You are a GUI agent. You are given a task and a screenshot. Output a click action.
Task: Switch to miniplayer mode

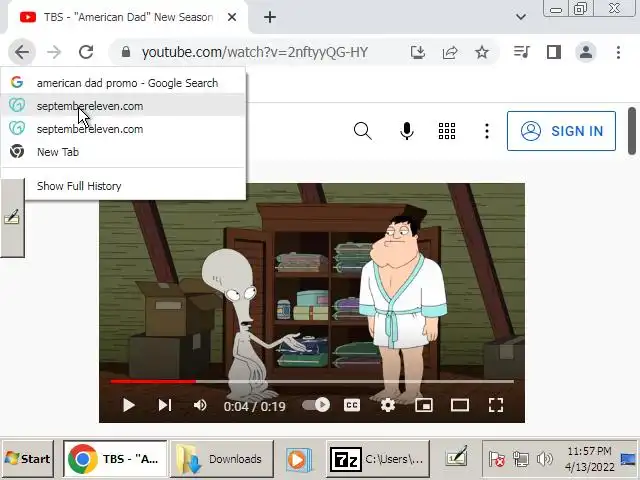(x=424, y=405)
